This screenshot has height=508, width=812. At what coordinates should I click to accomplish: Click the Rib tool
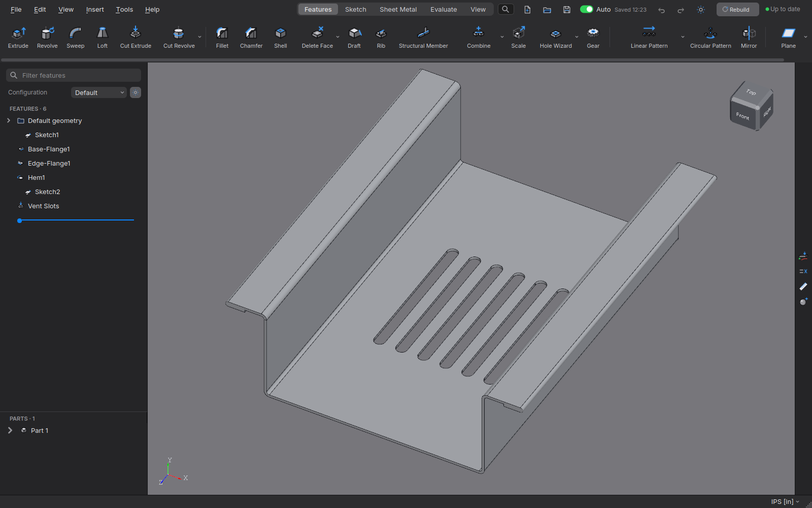tap(381, 38)
